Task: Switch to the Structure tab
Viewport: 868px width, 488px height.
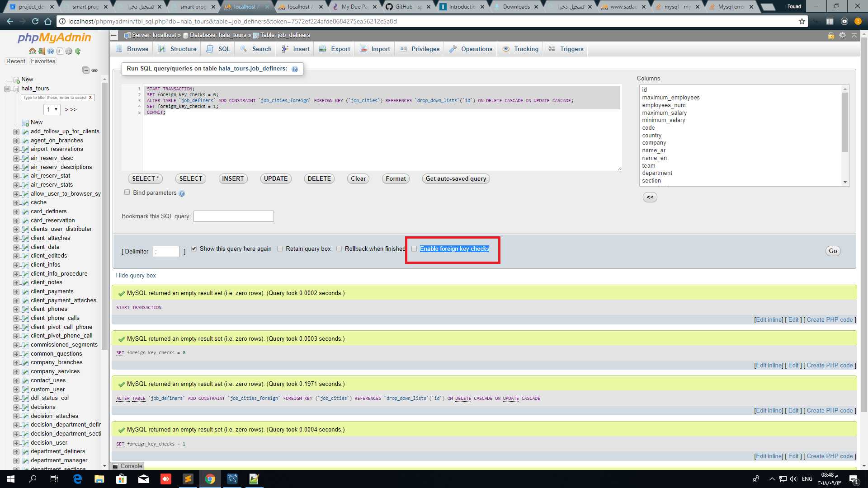Action: (x=178, y=49)
